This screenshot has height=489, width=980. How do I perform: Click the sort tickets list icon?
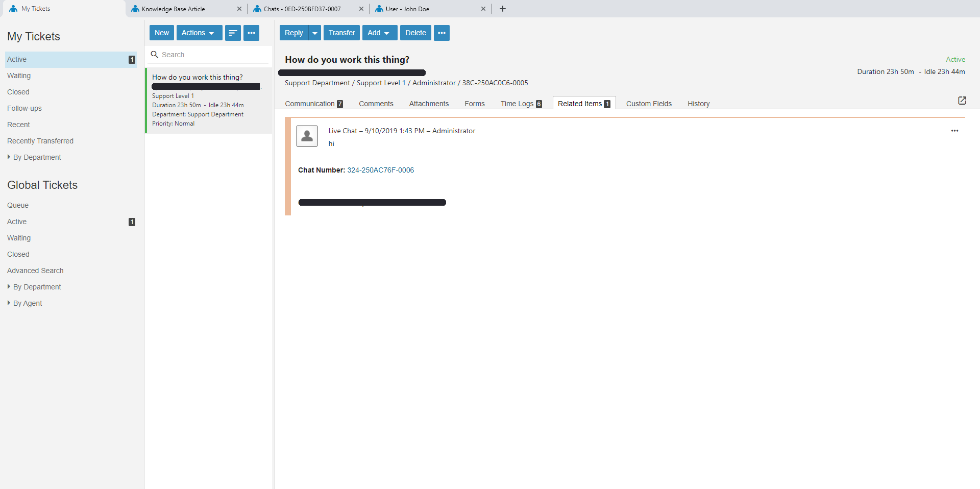coord(233,33)
